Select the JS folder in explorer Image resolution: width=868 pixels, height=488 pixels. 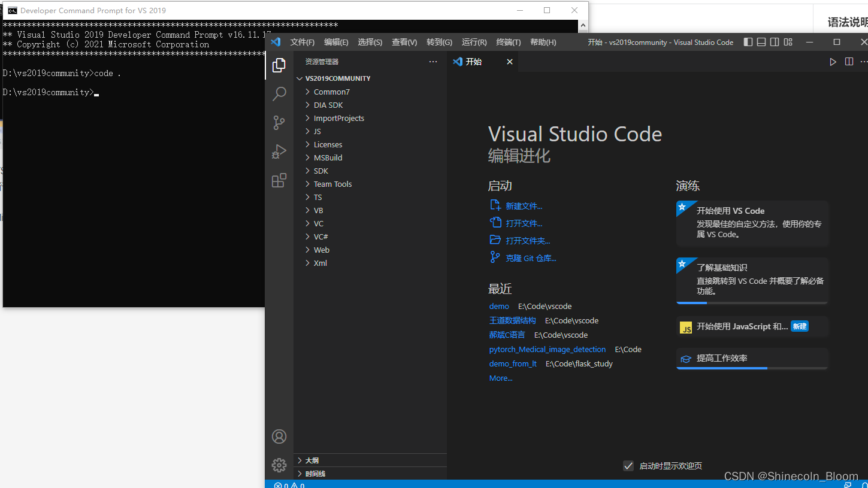click(371, 131)
